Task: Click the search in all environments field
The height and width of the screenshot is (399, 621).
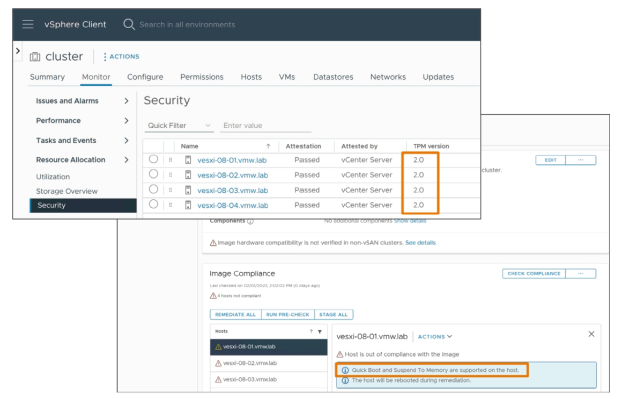Action: 187,25
